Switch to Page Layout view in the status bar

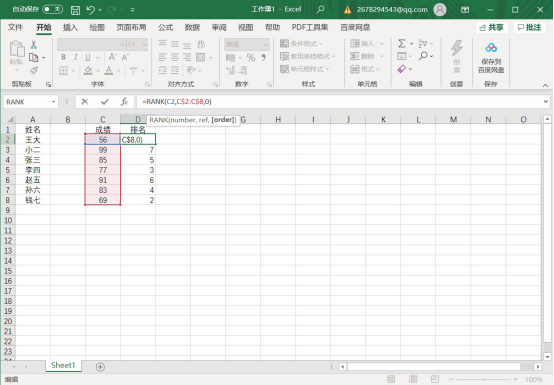tap(413, 379)
